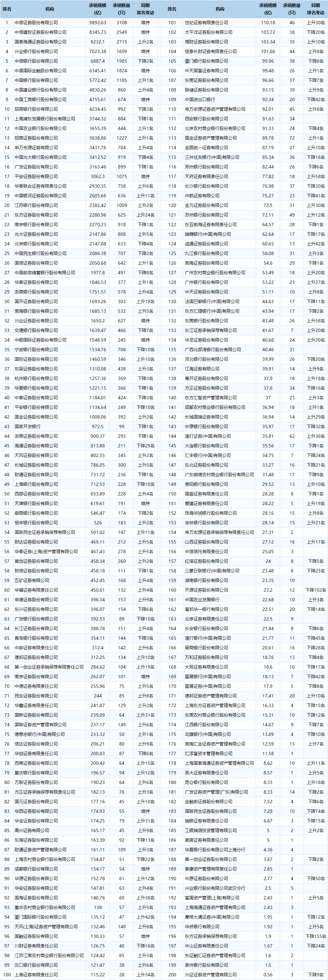Select the 昆仑银行股份有限公司 entry
The image size is (328, 980).
[206, 782]
